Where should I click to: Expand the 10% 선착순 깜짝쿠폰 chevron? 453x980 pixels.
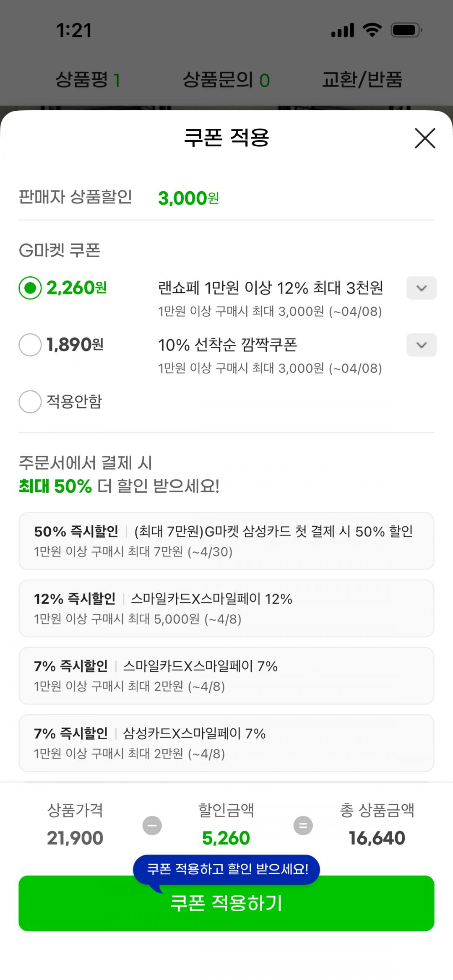tap(421, 345)
